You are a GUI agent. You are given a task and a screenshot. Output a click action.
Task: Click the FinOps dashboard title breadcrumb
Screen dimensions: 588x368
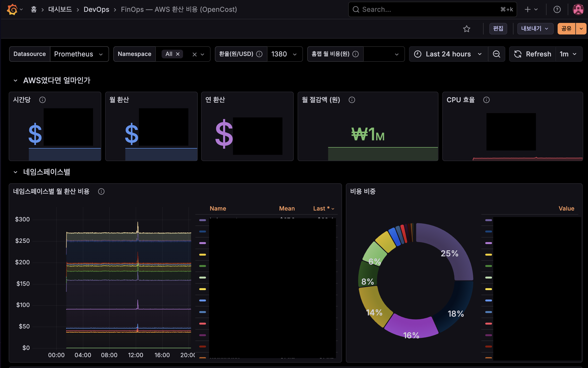tap(179, 9)
